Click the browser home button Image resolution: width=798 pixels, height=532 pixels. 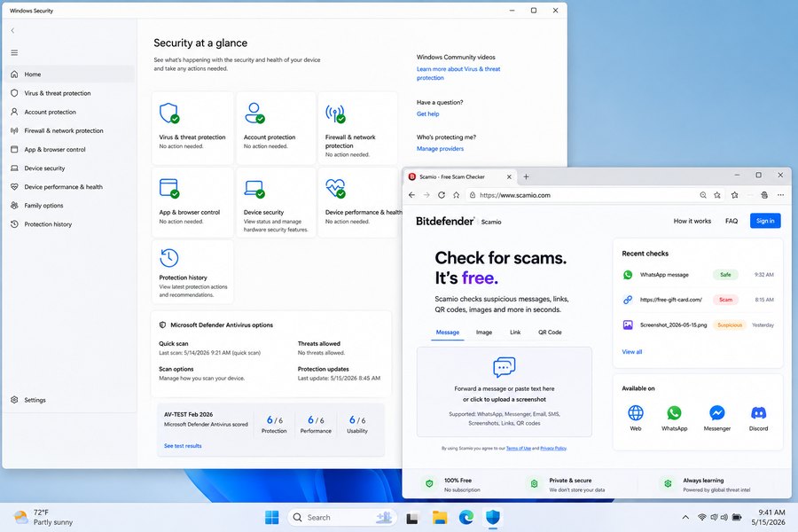click(x=456, y=195)
